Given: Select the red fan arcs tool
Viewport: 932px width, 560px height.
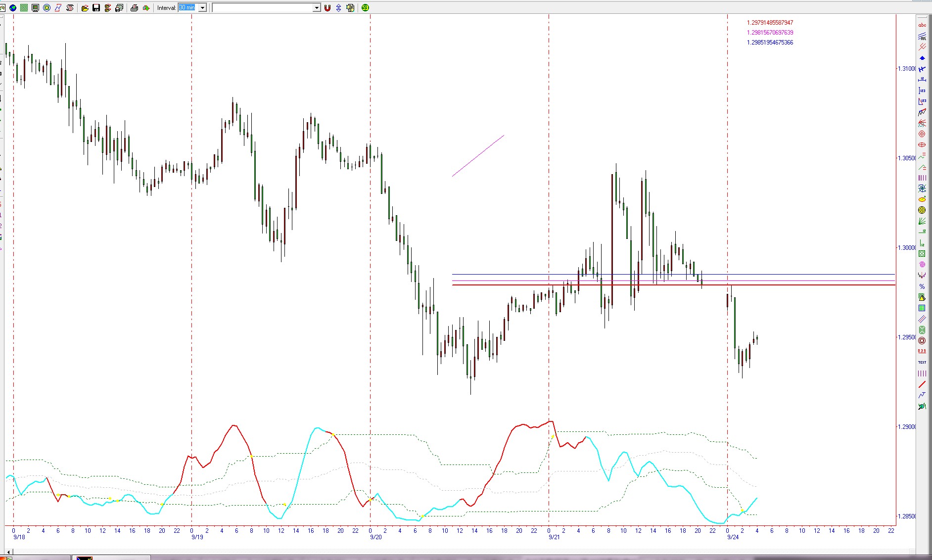Looking at the screenshot, I should 922,123.
